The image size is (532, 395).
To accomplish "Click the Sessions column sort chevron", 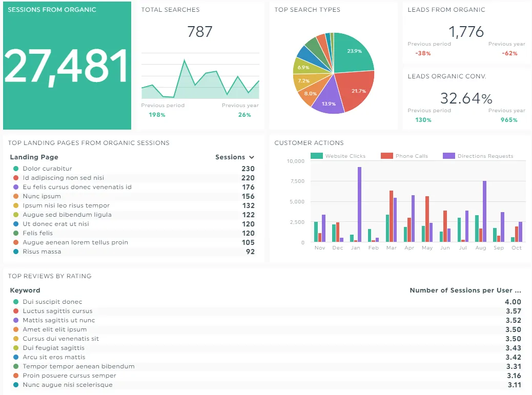I will (251, 157).
